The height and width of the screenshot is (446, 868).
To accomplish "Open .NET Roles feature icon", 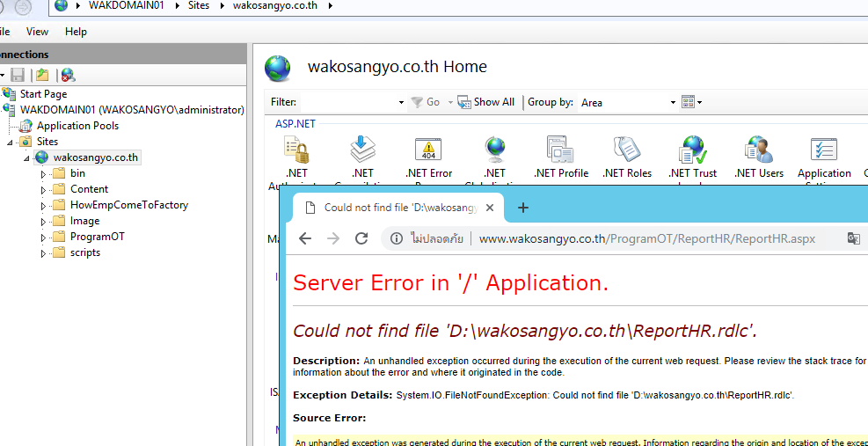I will pyautogui.click(x=627, y=149).
